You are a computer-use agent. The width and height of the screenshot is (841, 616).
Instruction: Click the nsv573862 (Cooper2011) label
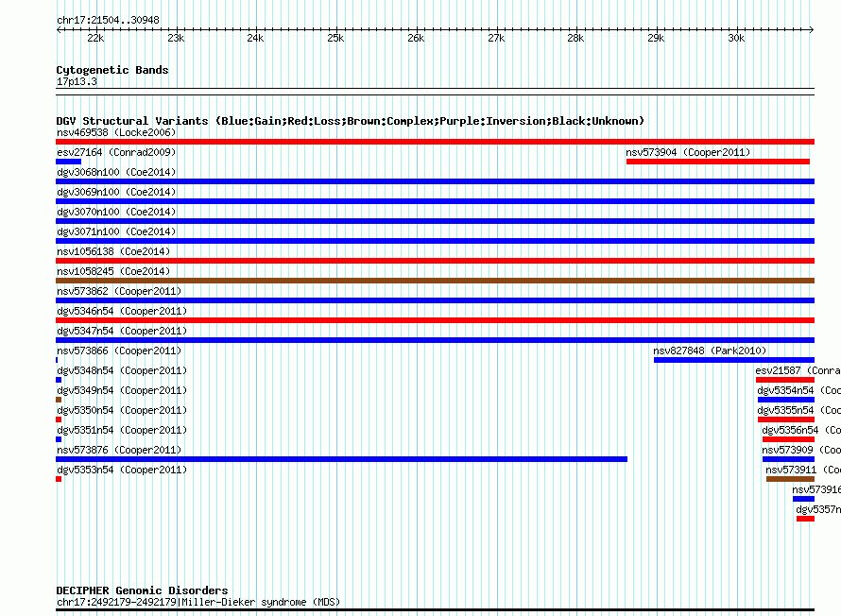click(119, 291)
